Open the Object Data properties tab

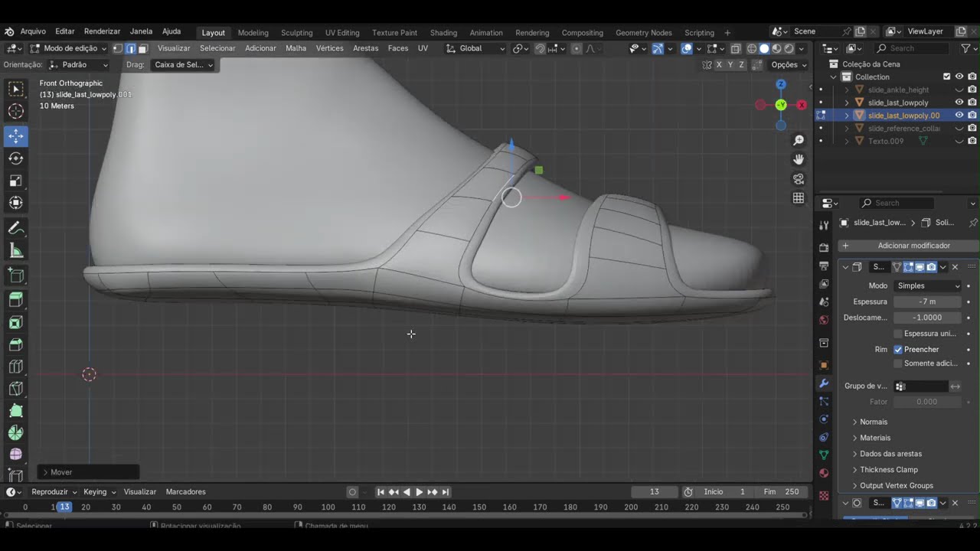[x=824, y=455]
